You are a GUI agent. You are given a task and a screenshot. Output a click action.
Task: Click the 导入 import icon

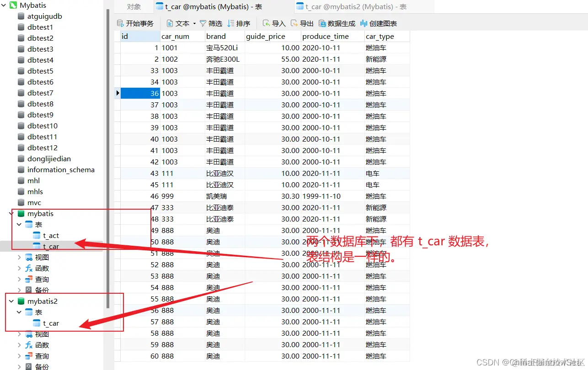[x=274, y=23]
